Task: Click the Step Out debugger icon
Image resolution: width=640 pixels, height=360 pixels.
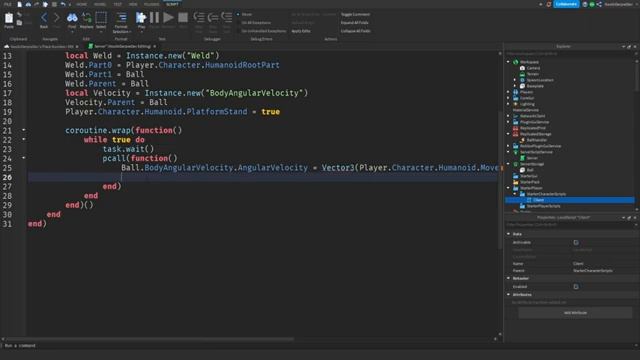Action: tap(227, 18)
